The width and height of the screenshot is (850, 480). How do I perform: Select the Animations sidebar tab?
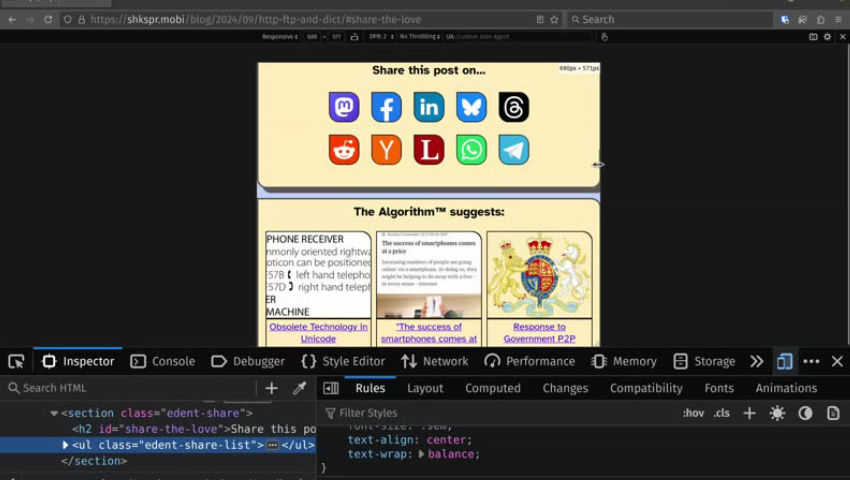tap(786, 388)
